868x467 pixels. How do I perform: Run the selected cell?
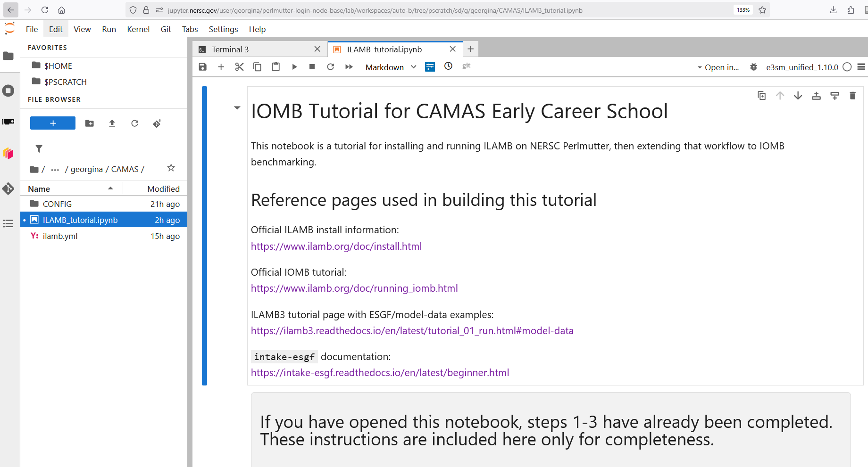294,67
